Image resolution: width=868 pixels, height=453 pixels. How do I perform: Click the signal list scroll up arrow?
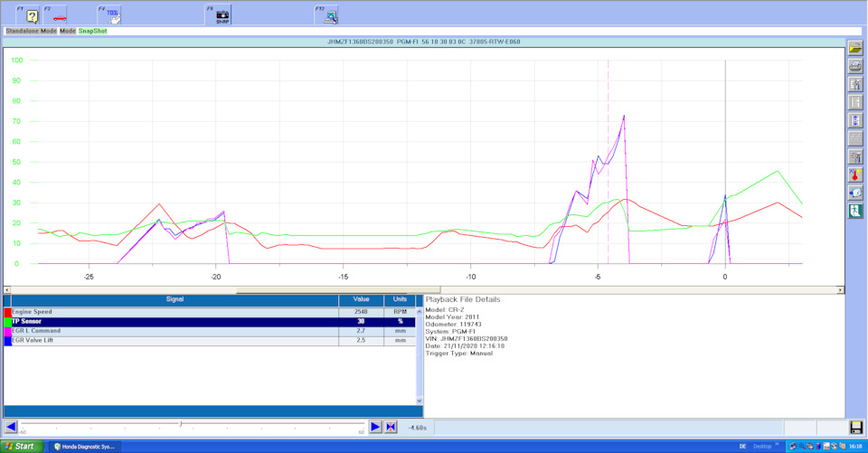click(419, 312)
